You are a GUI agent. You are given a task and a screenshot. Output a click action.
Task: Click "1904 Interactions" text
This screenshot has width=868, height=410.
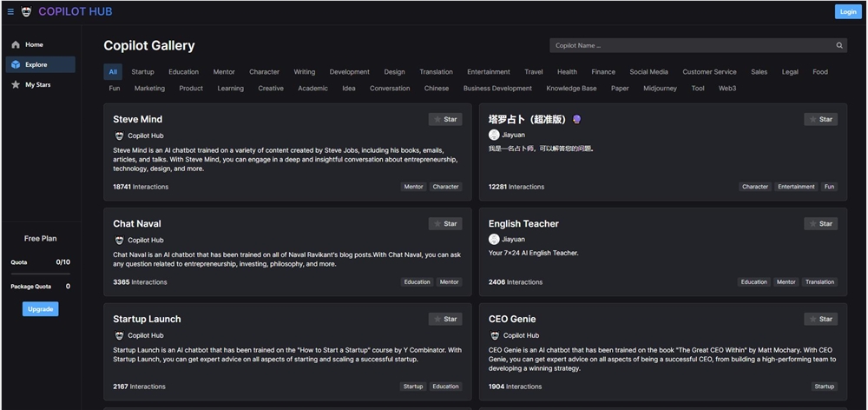[515, 387]
